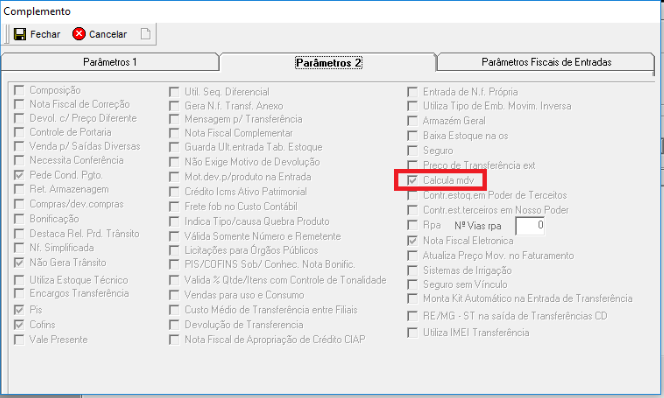Screen dimensions: 664x398
Task: Enable Armazém Geral checkbox
Action: pos(412,121)
